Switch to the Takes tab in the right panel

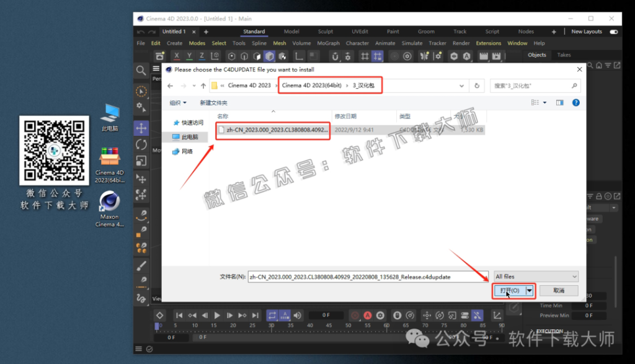(564, 55)
